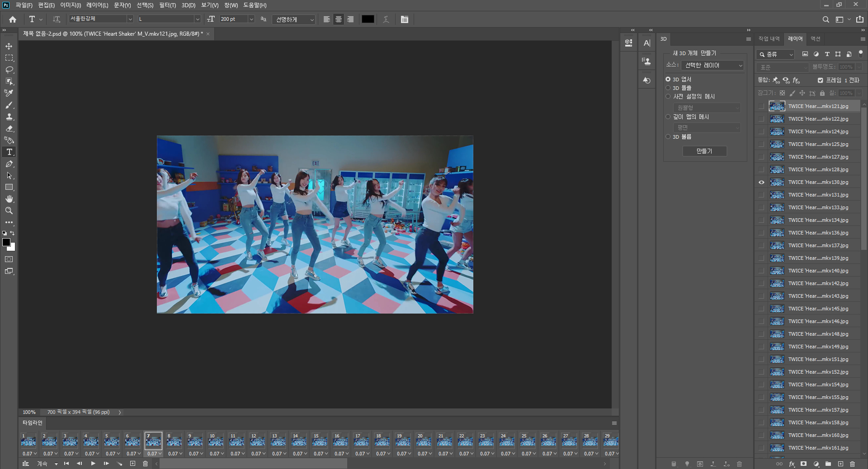Select the Eraser tool
The width and height of the screenshot is (868, 469).
click(9, 128)
